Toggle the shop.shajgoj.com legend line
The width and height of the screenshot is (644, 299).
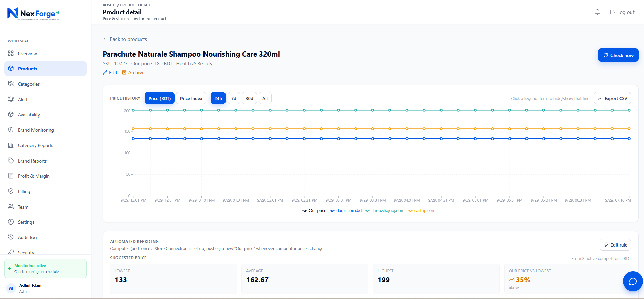tap(385, 211)
